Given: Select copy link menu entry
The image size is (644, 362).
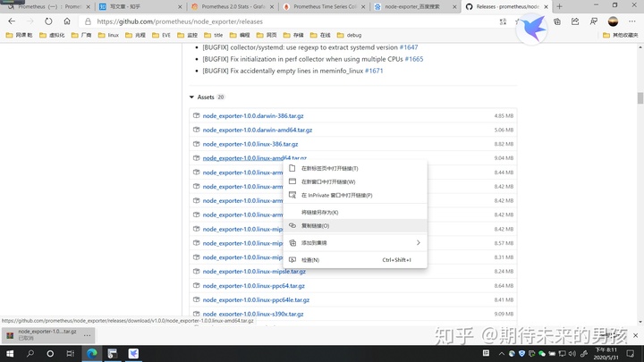Looking at the screenshot, I should click(355, 226).
